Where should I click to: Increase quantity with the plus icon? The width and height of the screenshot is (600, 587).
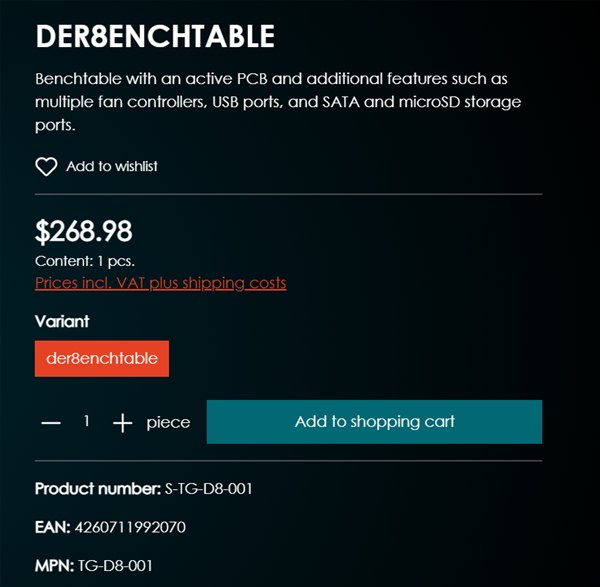(x=122, y=423)
